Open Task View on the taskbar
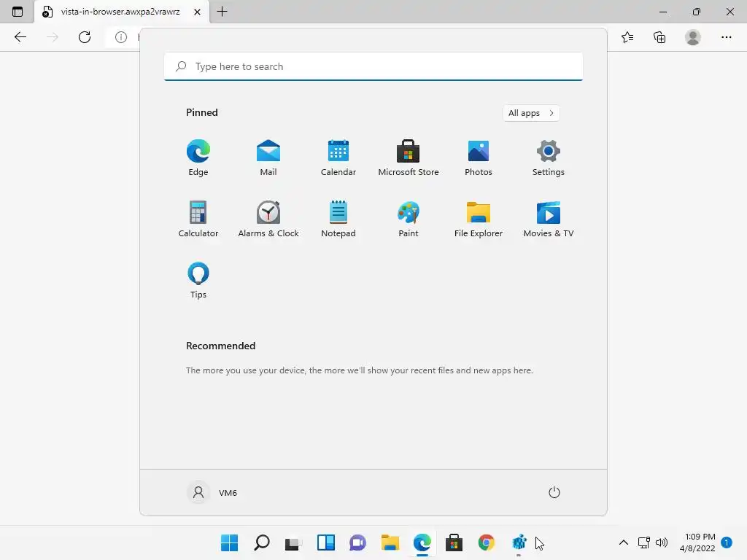Image resolution: width=747 pixels, height=560 pixels. (293, 542)
